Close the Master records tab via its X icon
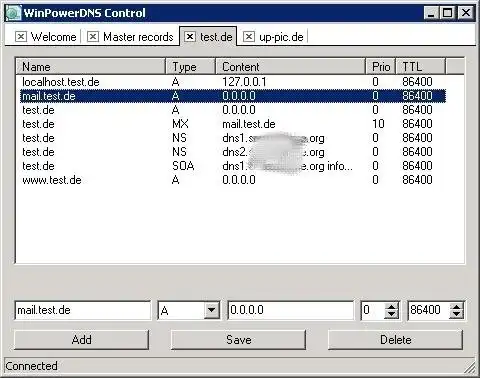This screenshot has height=378, width=480. [x=93, y=36]
